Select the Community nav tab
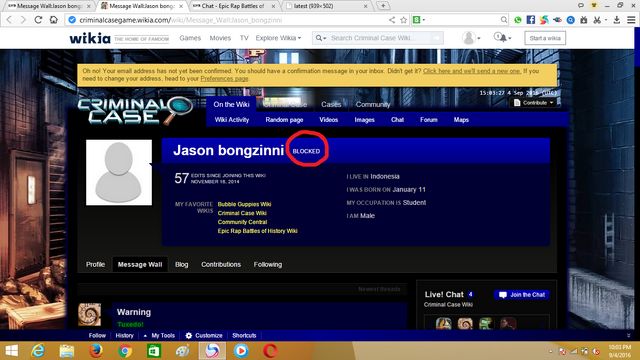The width and height of the screenshot is (640, 360). click(373, 104)
